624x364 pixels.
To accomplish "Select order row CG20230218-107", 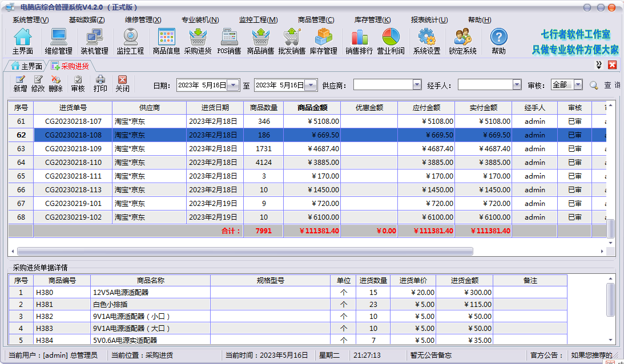I will click(x=307, y=122).
